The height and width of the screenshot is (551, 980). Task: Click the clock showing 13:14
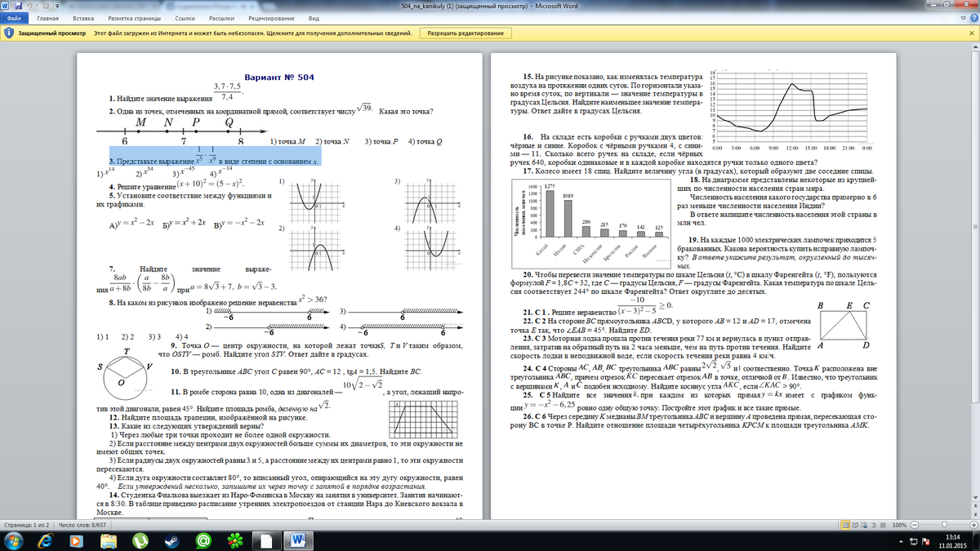[952, 540]
